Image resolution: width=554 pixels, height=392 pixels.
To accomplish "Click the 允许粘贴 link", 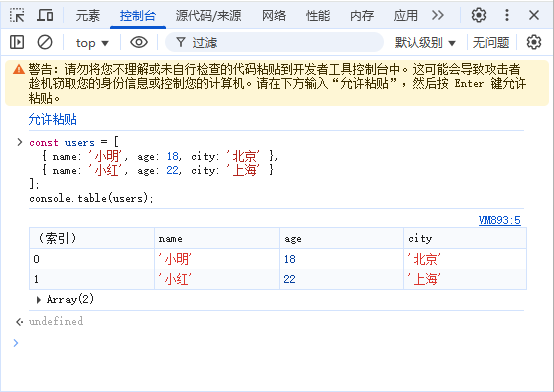I will (x=53, y=119).
